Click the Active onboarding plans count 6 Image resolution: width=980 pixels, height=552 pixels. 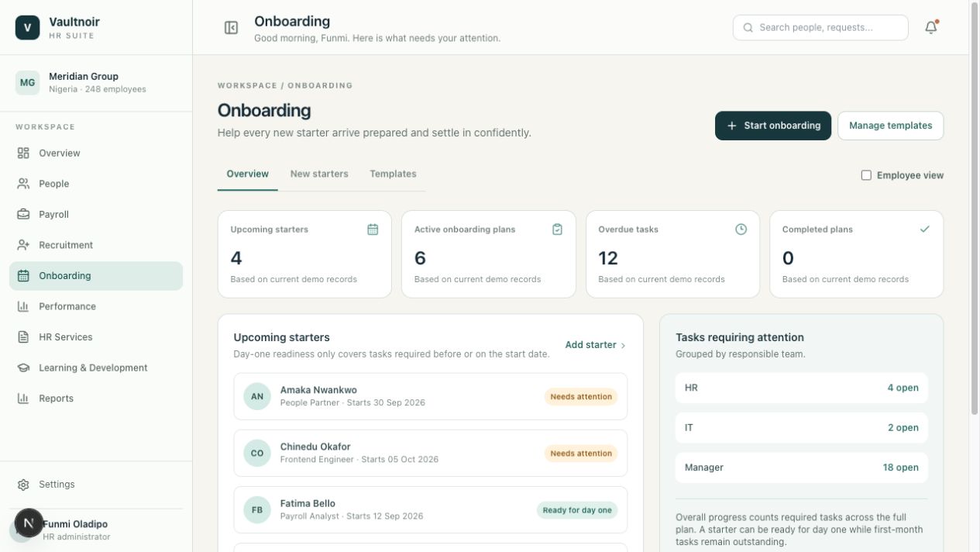(420, 258)
